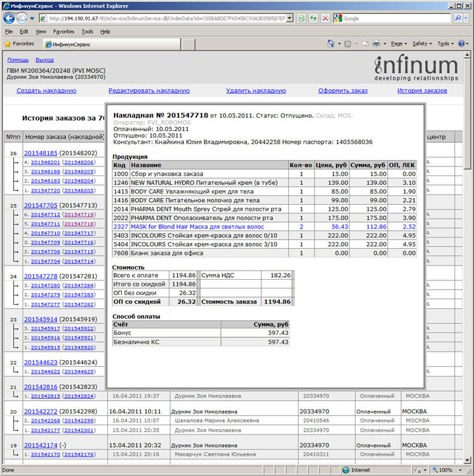
Task: Click Оформить заказ link
Action: coord(343,90)
